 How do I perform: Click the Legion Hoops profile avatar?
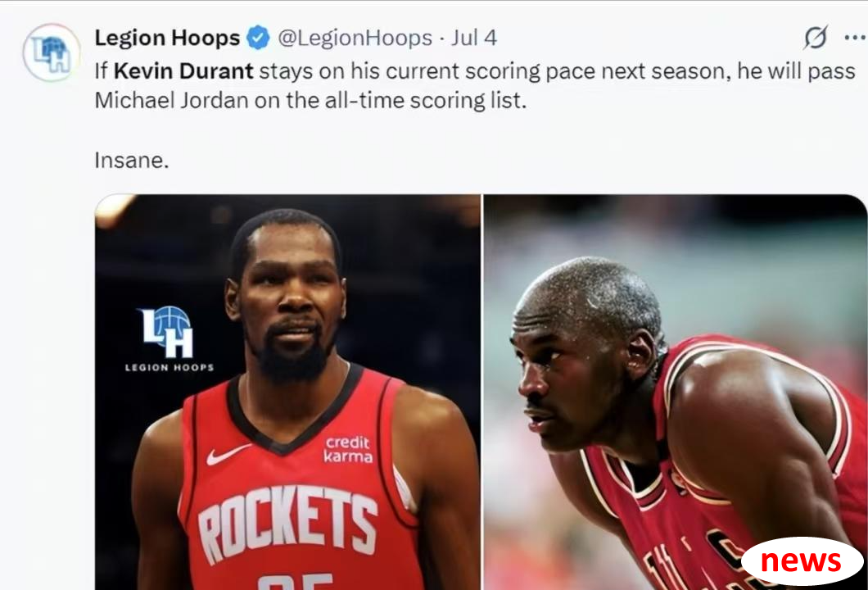click(52, 52)
